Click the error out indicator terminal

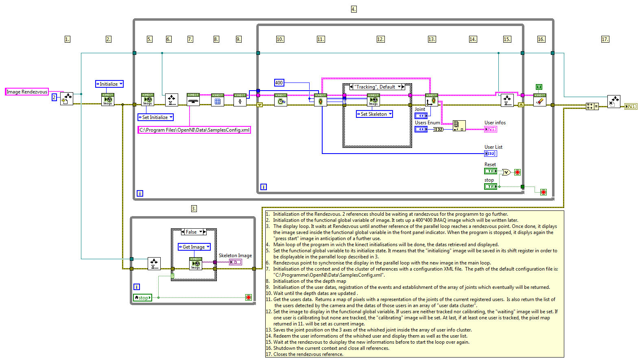[x=631, y=106]
